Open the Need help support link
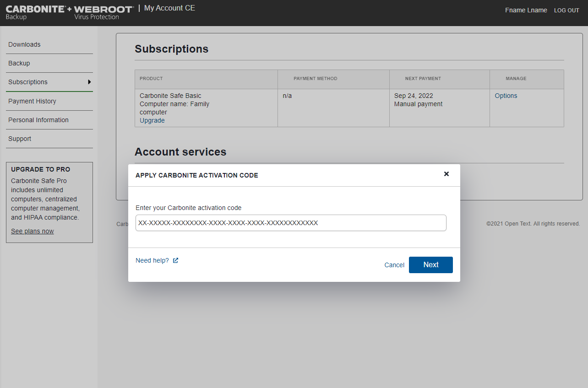Viewport: 588px width, 388px height. click(x=152, y=260)
